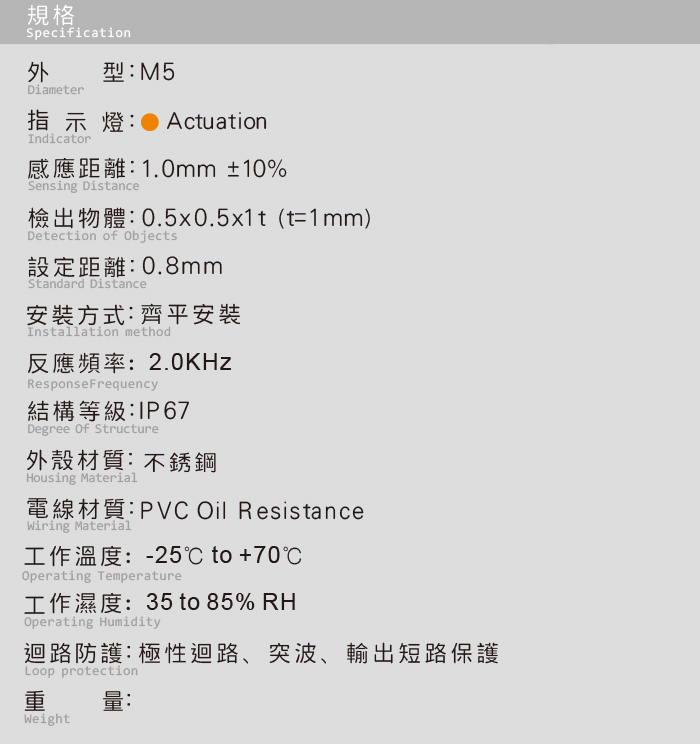Click the 1.0mm ±10% sensing distance value
700x744 pixels.
(x=214, y=169)
